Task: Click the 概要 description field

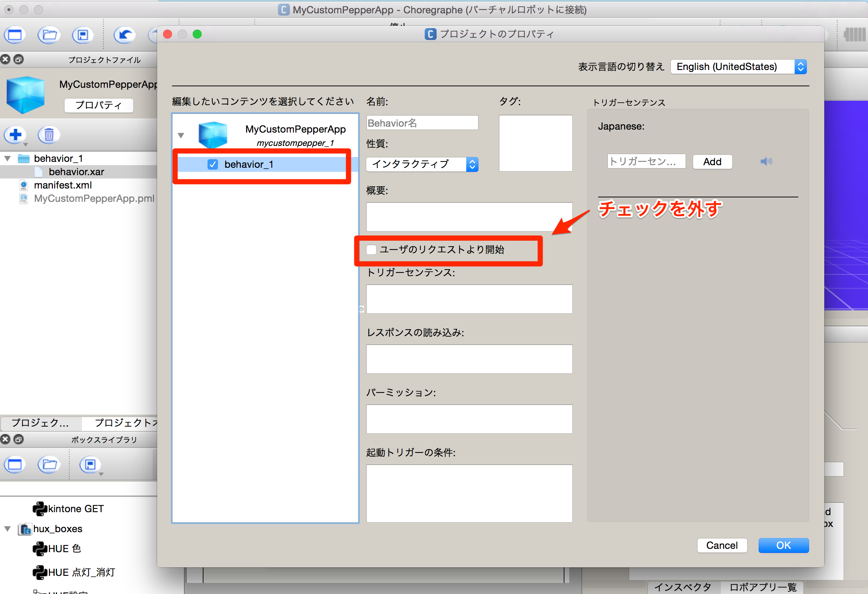Action: 469,217
